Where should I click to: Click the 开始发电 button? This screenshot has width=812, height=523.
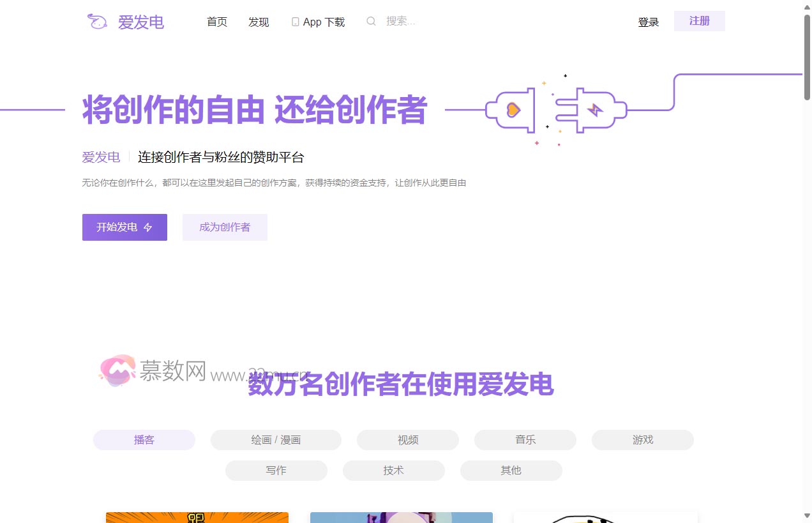coord(124,227)
